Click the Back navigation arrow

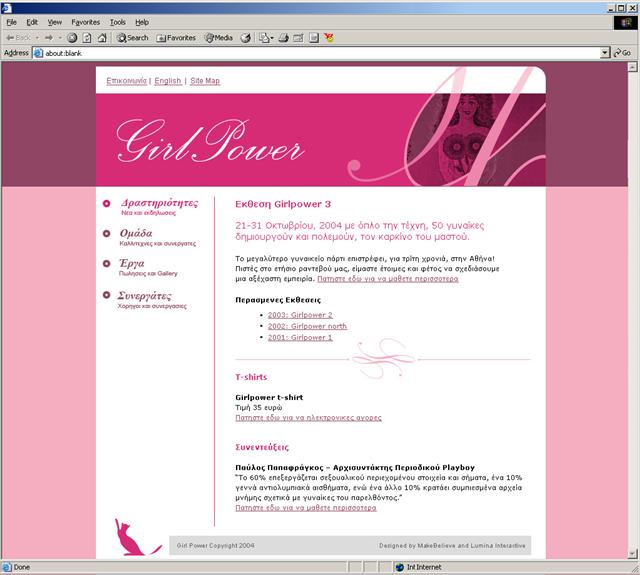coord(18,38)
